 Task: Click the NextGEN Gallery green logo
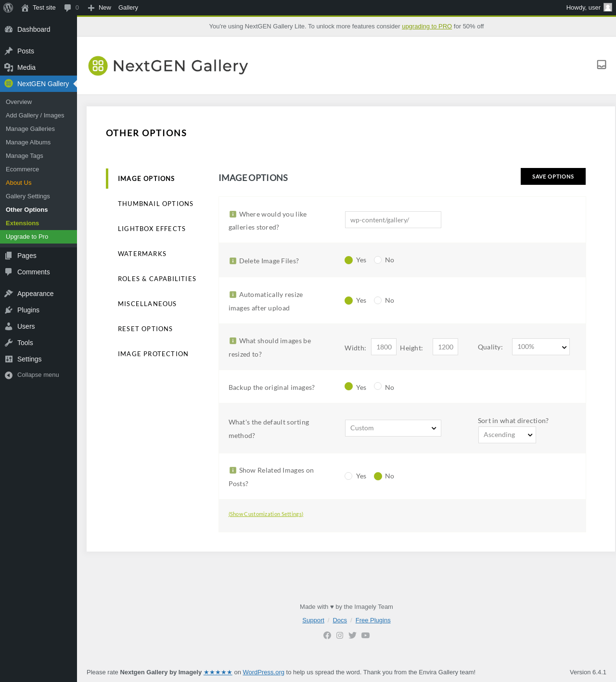click(x=98, y=66)
